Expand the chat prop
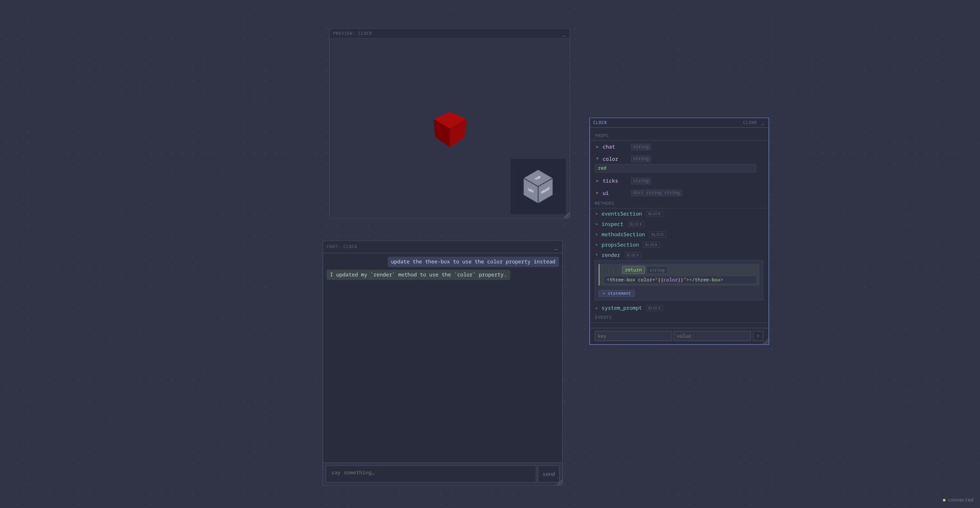 point(597,147)
